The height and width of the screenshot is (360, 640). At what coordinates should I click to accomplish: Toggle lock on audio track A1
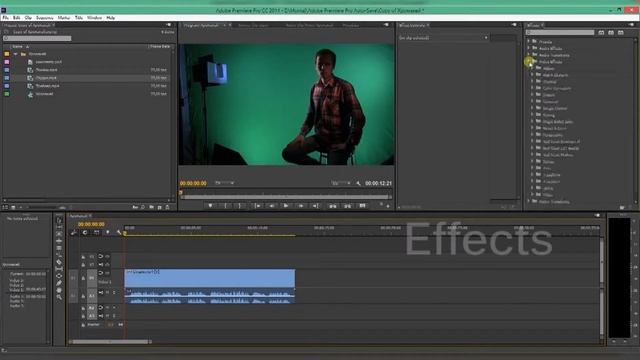83,296
